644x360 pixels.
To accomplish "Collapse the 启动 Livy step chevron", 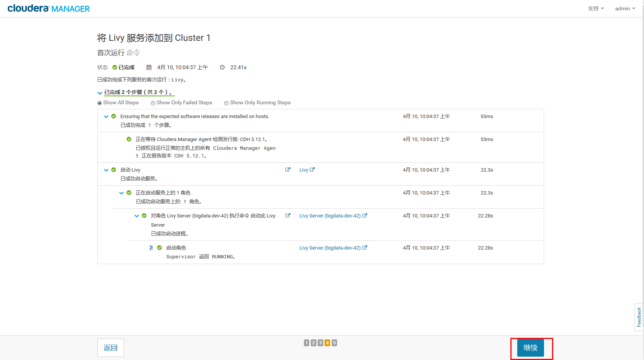I will click(x=106, y=170).
